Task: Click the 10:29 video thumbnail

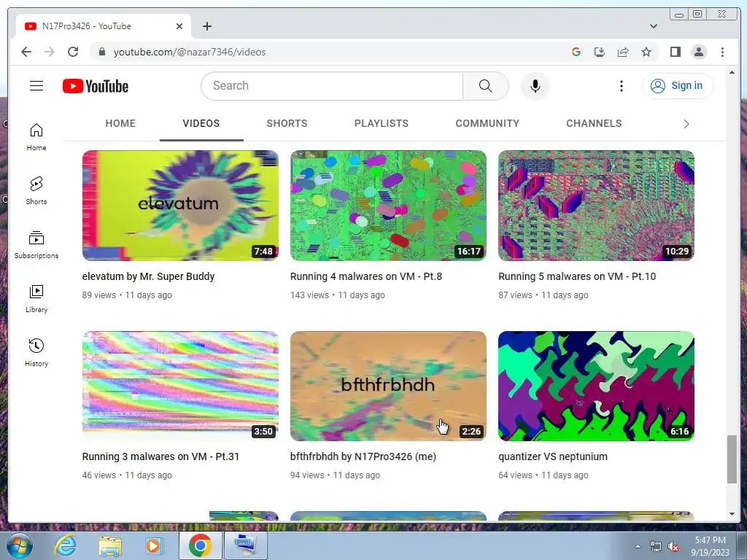Action: tap(596, 205)
